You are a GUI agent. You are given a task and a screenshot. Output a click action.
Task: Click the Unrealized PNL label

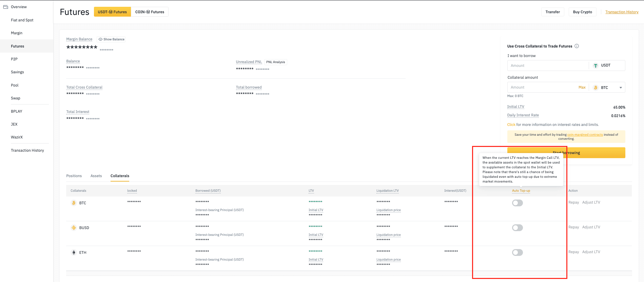pos(249,62)
